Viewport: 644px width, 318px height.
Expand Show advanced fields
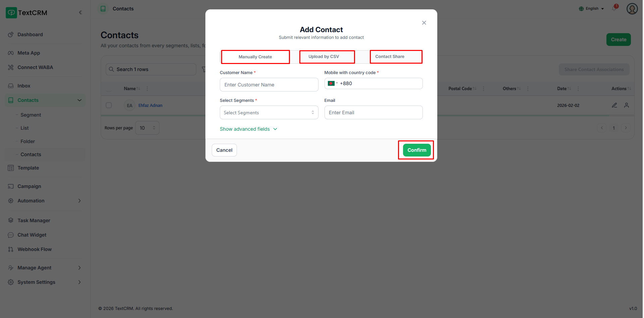(x=248, y=129)
